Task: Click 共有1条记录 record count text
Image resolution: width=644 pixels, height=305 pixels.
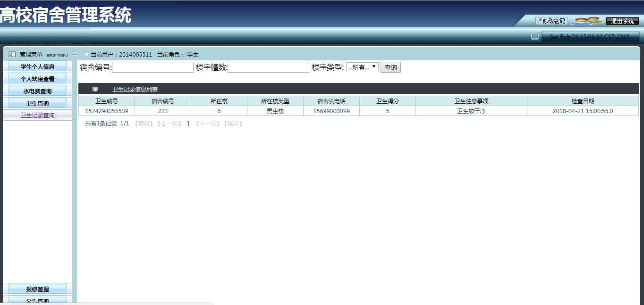Action: pos(101,124)
